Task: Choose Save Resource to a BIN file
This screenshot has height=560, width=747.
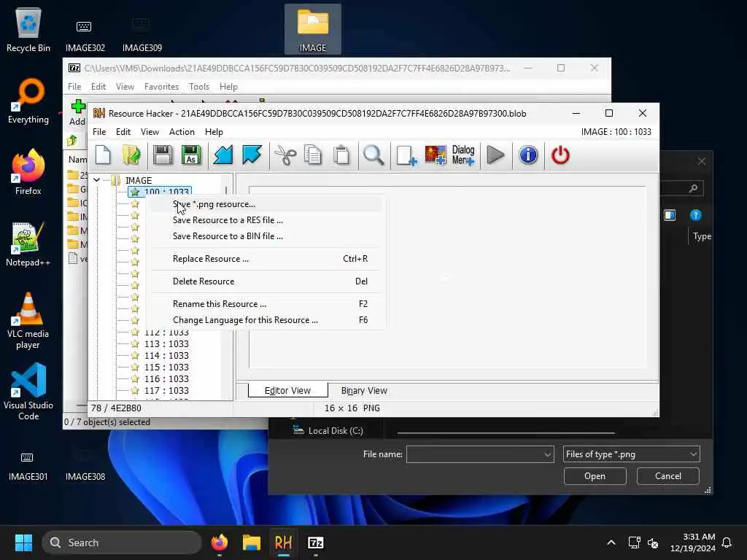Action: click(x=266, y=236)
